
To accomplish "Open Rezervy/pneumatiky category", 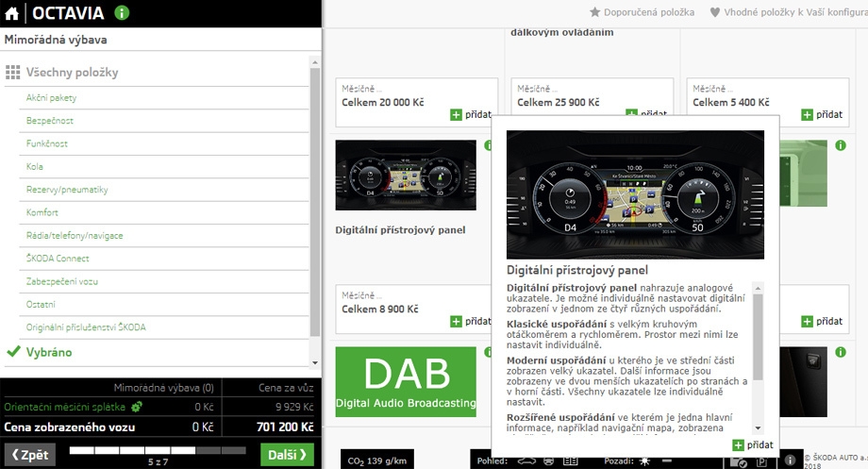I will point(67,190).
